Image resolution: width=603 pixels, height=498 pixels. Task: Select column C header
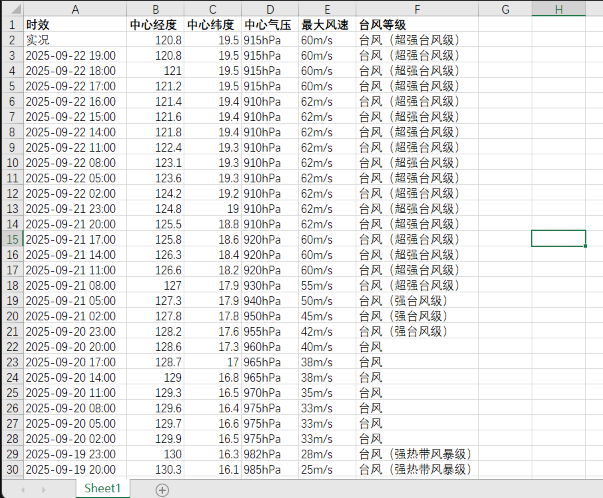pyautogui.click(x=213, y=9)
